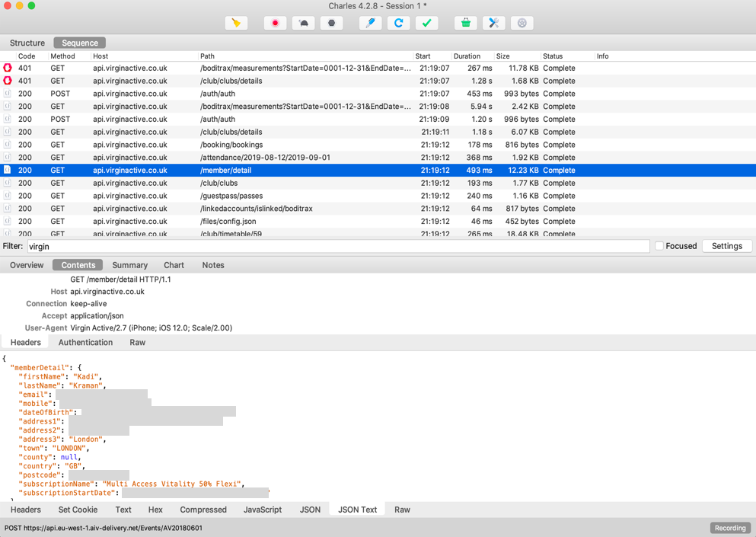The width and height of the screenshot is (756, 537).
Task: Sort by Info column header
Action: [x=603, y=56]
